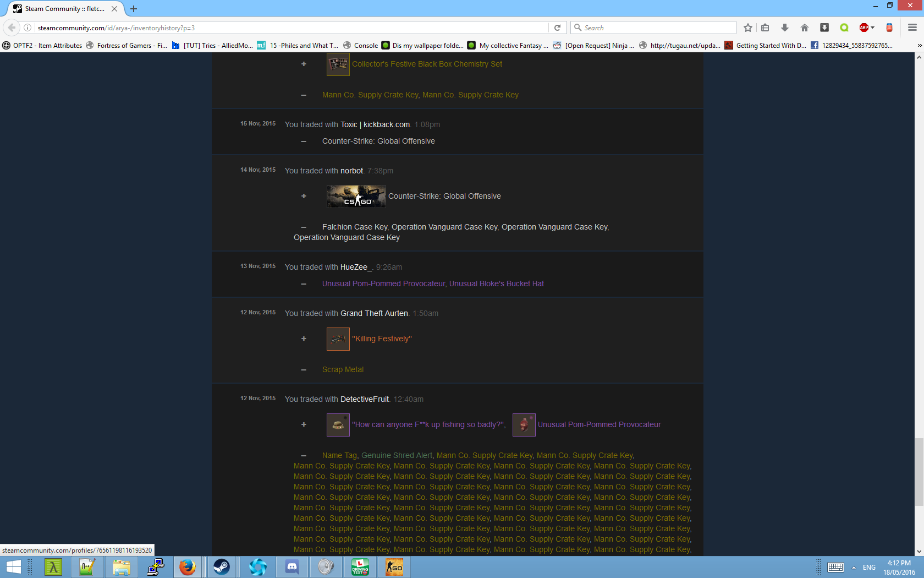Go to the Firefox home page
924x578 pixels.
[x=804, y=28]
